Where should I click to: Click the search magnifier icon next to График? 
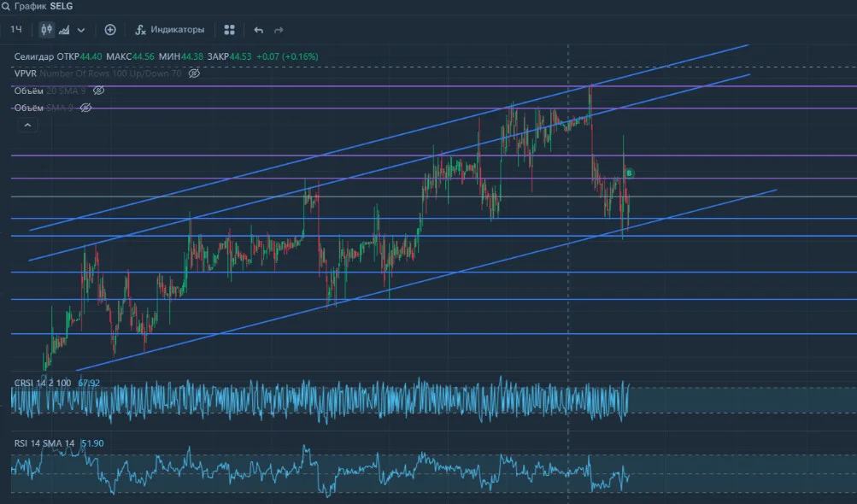5,7
